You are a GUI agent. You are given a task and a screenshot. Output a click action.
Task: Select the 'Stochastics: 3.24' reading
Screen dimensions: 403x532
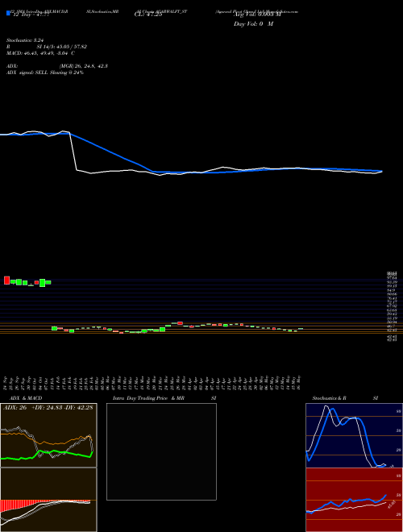click(25, 40)
